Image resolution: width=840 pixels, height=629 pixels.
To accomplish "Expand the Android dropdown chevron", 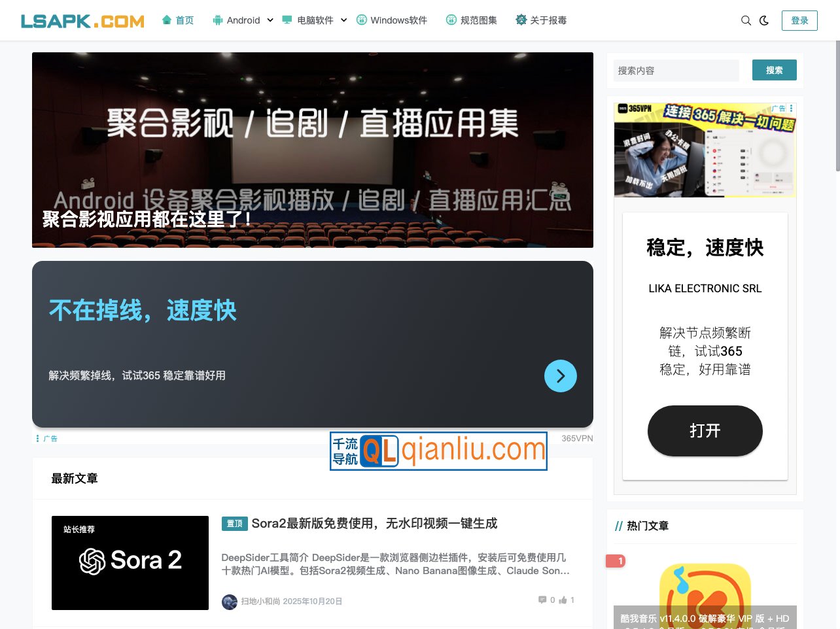I will [x=270, y=20].
